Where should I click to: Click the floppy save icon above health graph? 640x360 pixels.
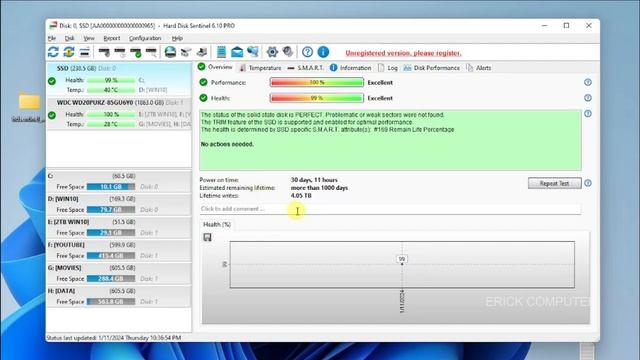pos(207,237)
